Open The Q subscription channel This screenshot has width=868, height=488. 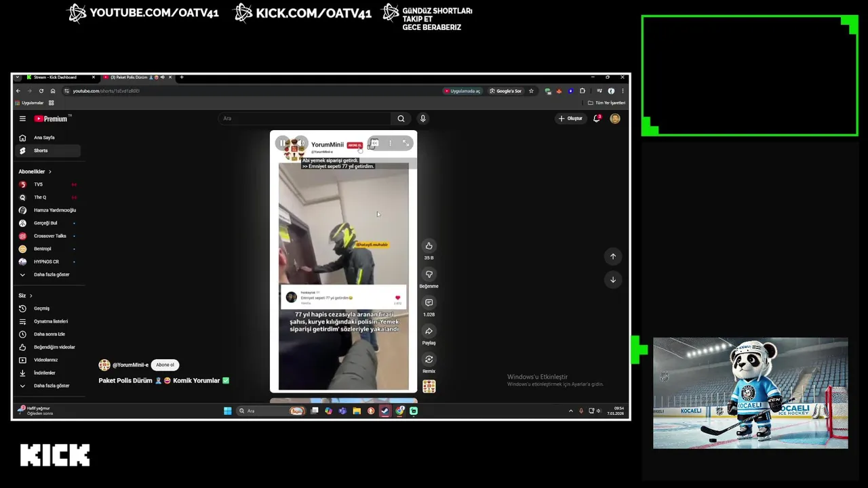click(x=48, y=197)
